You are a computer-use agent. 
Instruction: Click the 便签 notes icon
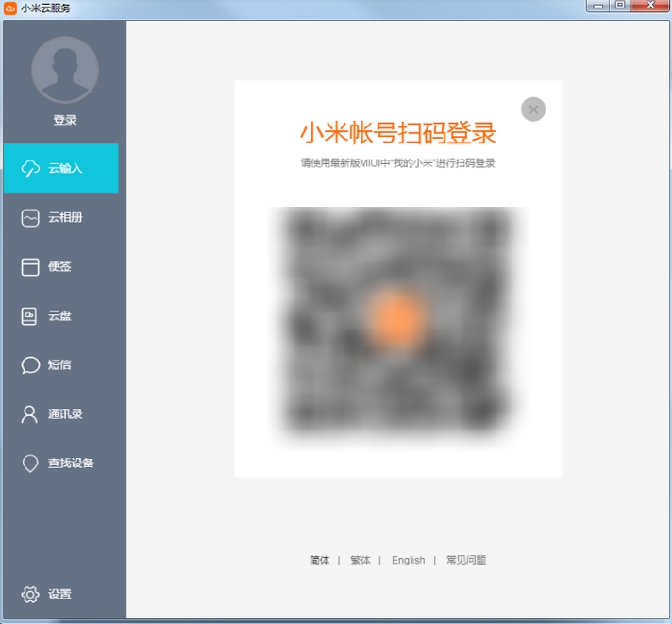pos(30,266)
